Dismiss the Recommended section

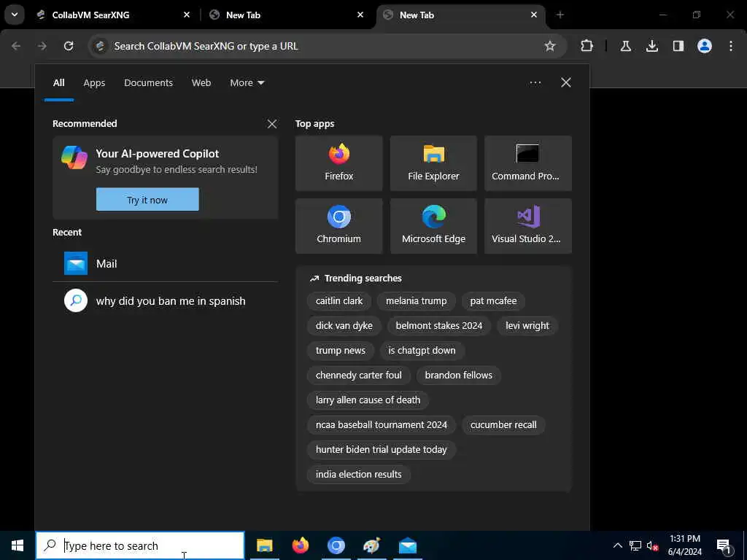[x=272, y=124]
